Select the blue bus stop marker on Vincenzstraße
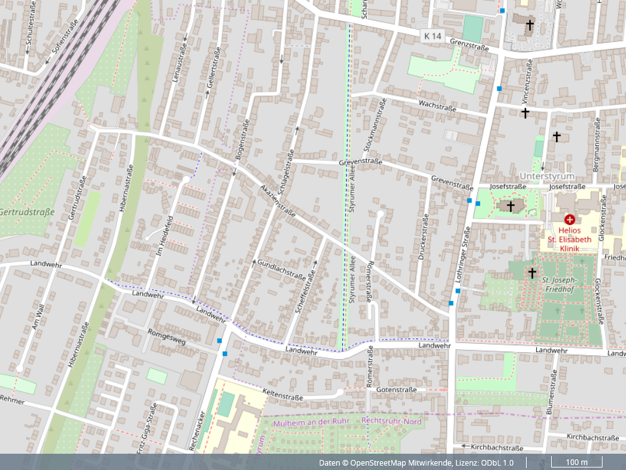Screen dimensions: 626x470 pyautogui.click(x=499, y=89)
